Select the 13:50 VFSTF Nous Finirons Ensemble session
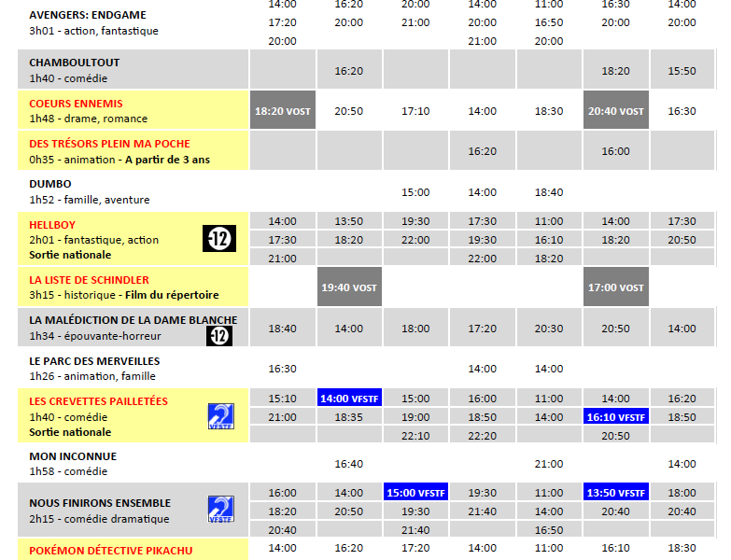The height and width of the screenshot is (560, 731). coord(616,493)
